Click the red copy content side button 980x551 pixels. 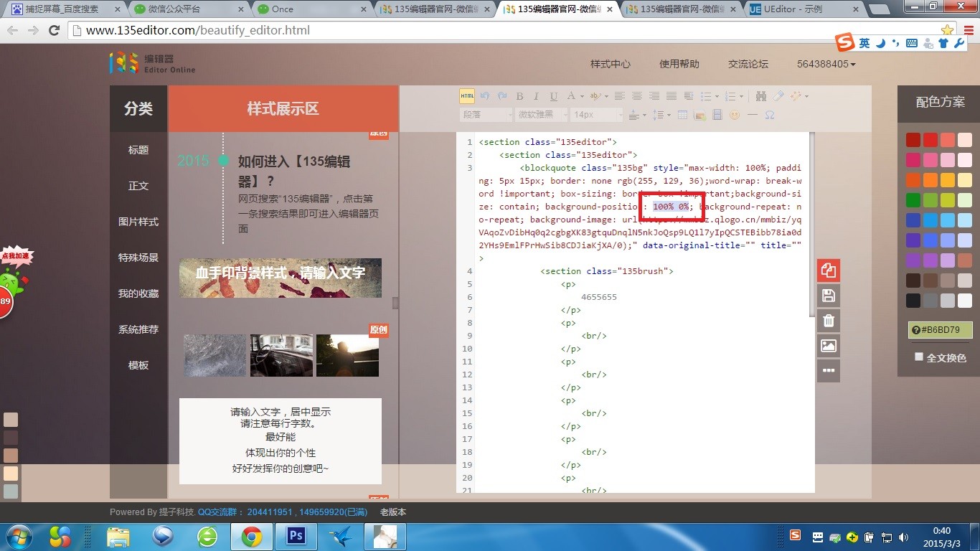pos(828,270)
